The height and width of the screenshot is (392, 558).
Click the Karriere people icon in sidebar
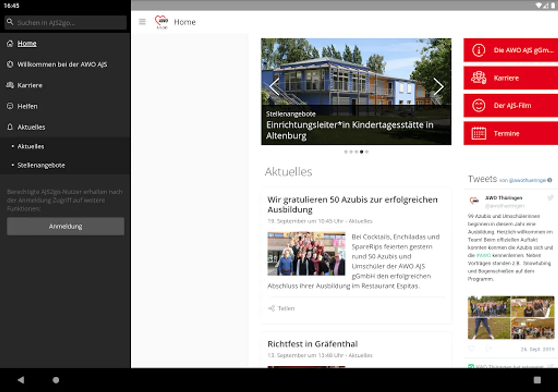[x=10, y=85]
